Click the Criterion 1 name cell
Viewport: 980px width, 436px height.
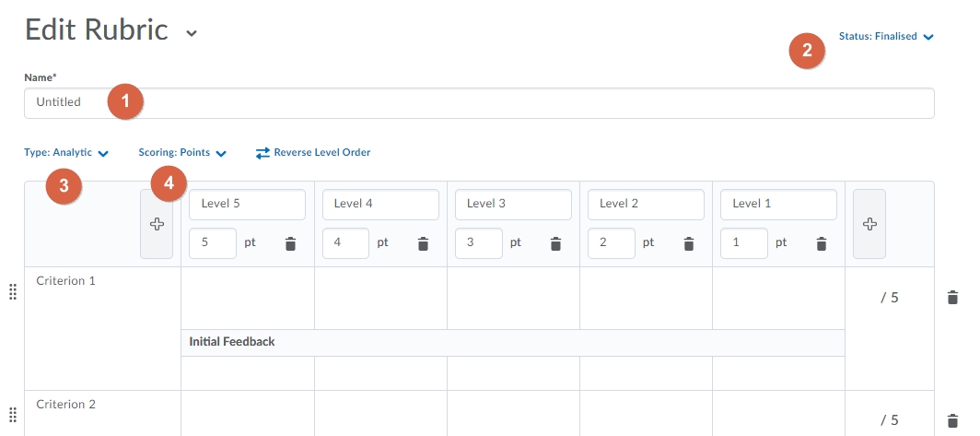coord(103,328)
